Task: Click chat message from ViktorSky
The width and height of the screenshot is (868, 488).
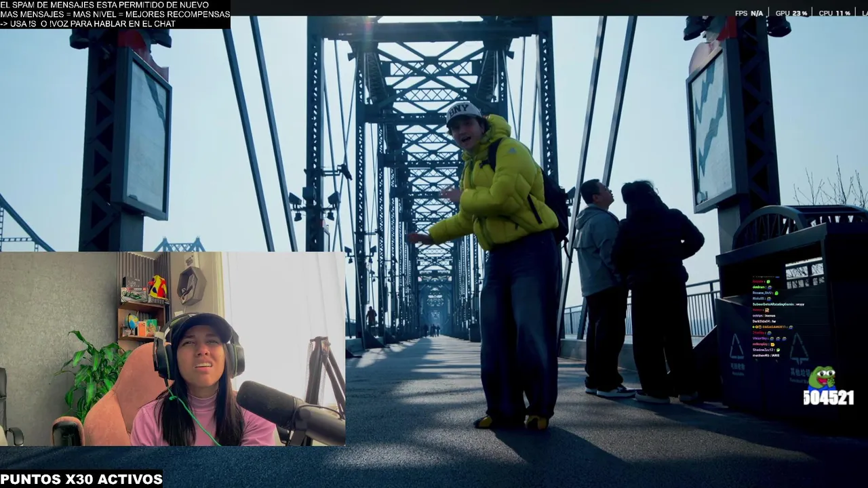Action: click(x=770, y=338)
